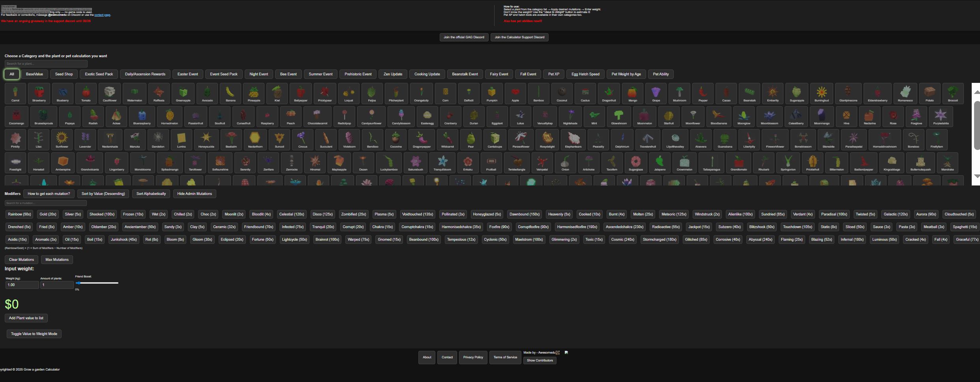Sort mutations by Value (Descending)
The image size is (980, 382).
click(x=103, y=194)
